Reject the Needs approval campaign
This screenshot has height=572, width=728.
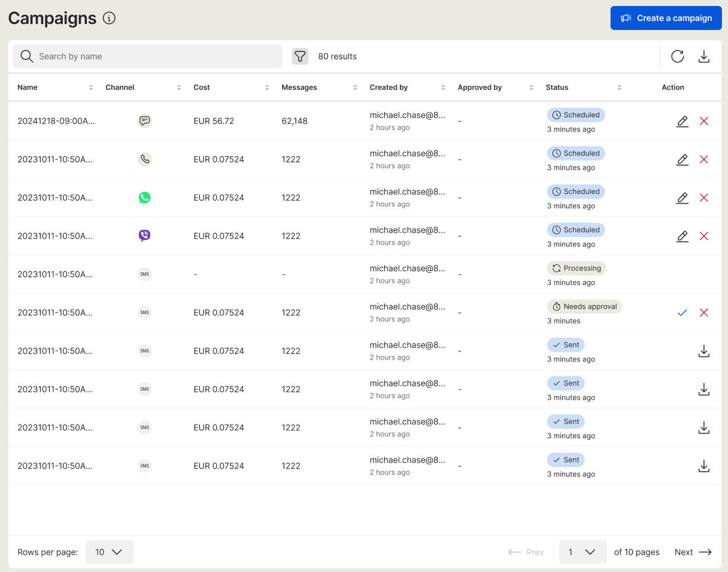pyautogui.click(x=704, y=313)
